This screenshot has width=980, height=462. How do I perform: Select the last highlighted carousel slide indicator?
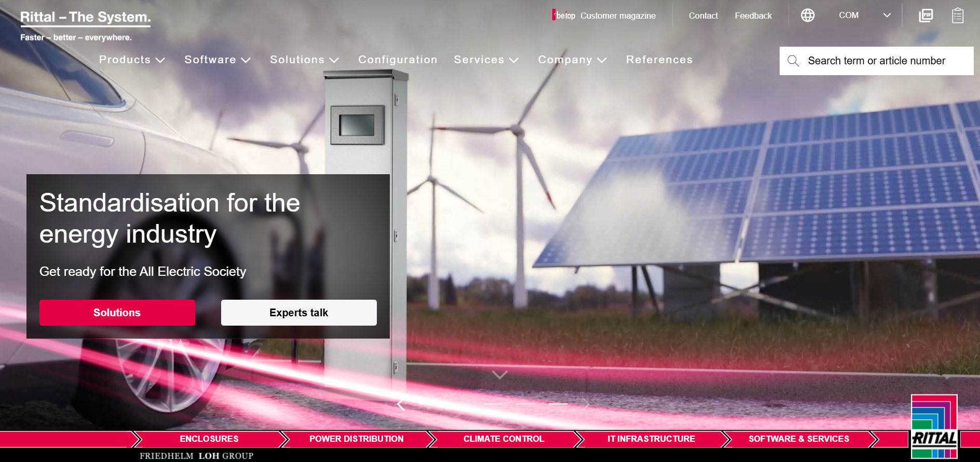(558, 404)
